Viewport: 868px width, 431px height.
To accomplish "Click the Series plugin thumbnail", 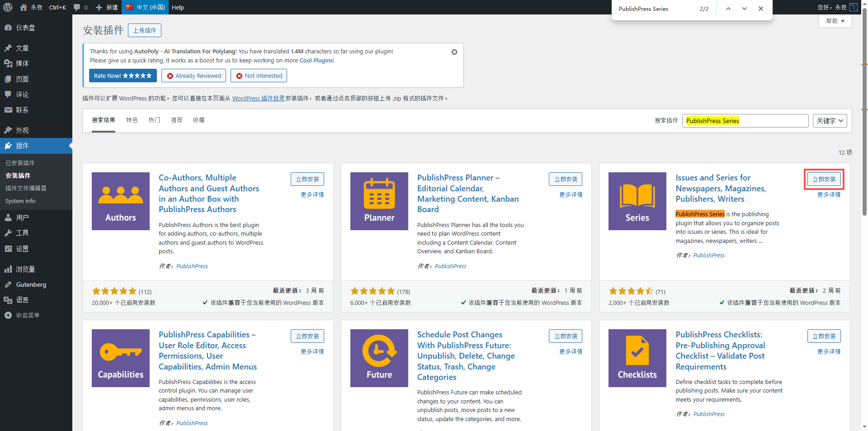I will (637, 201).
